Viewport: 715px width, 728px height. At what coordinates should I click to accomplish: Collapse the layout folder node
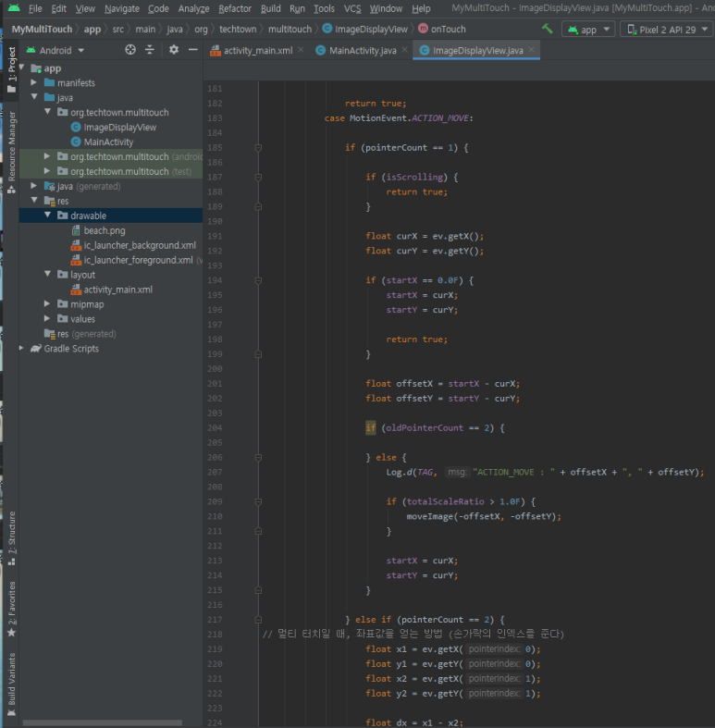47,275
